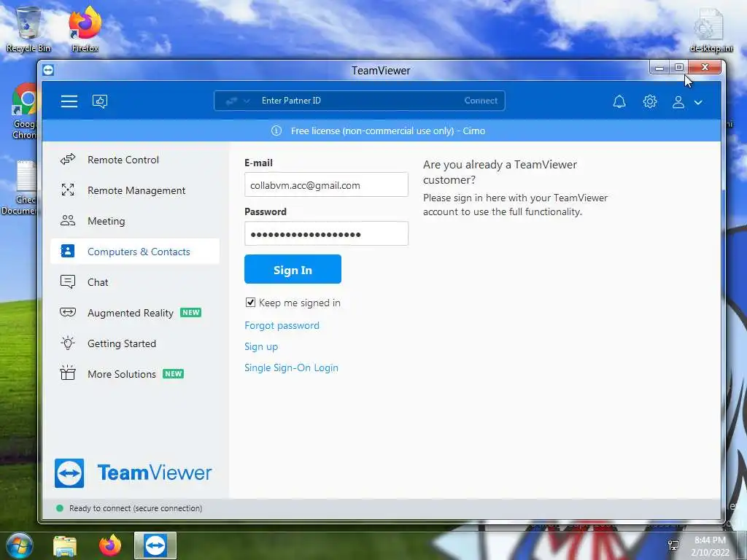Click the green connection status indicator dot
Screen dimensions: 747x560
pos(60,508)
